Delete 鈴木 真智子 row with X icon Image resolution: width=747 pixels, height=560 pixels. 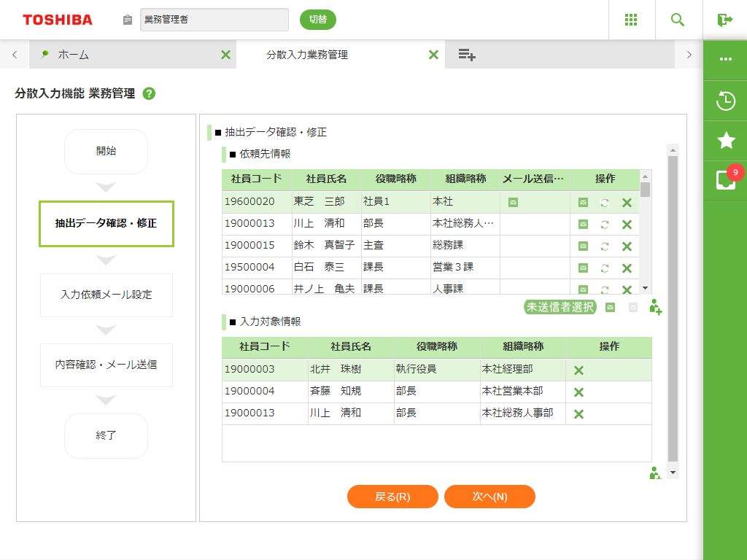pos(627,246)
